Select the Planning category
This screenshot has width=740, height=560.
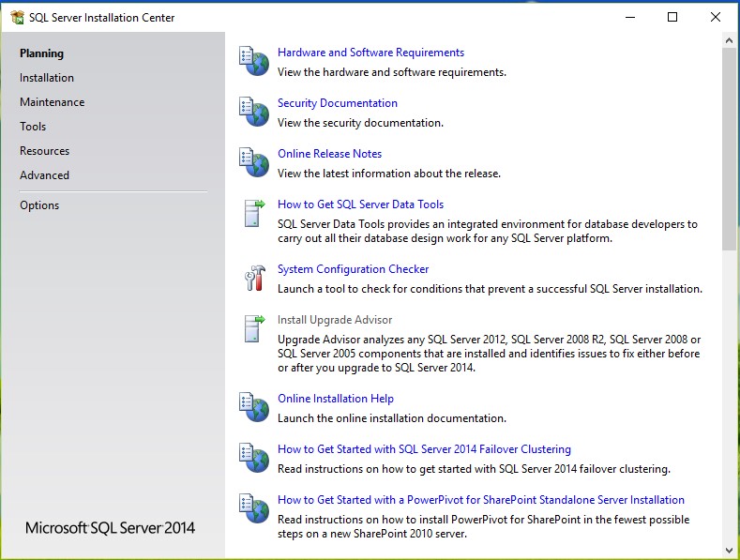pyautogui.click(x=41, y=53)
